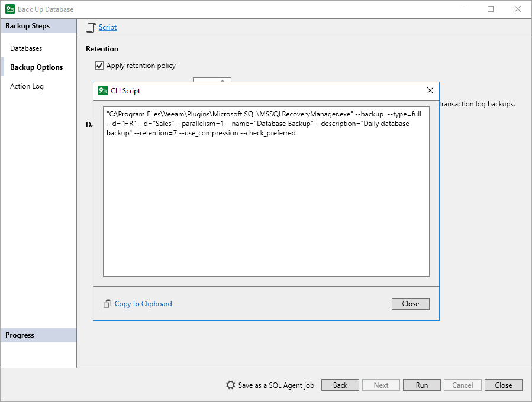
Task: Switch to the Databases step in Backup Steps
Action: click(x=25, y=48)
